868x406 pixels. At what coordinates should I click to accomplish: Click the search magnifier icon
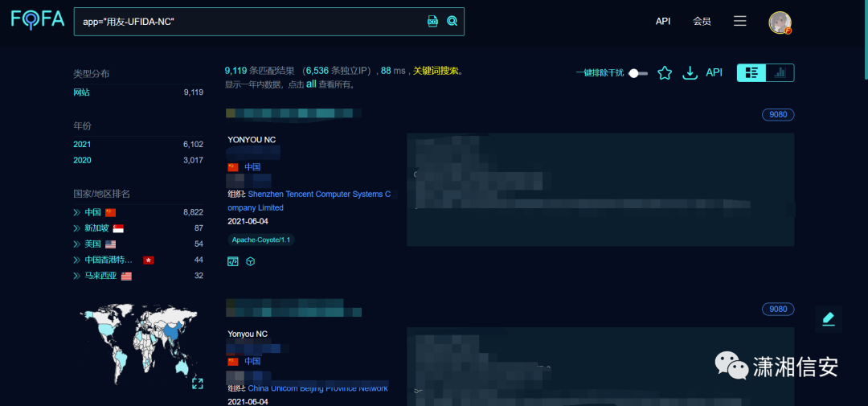(x=452, y=21)
